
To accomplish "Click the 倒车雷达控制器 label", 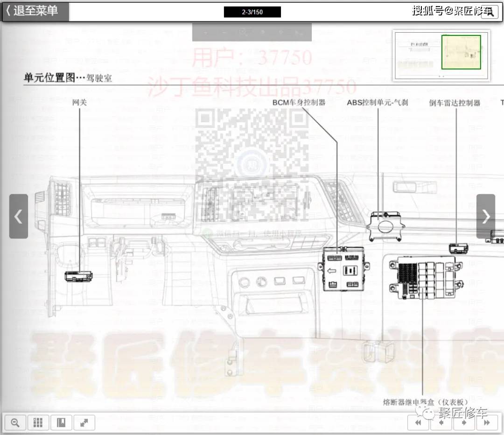I will (455, 103).
